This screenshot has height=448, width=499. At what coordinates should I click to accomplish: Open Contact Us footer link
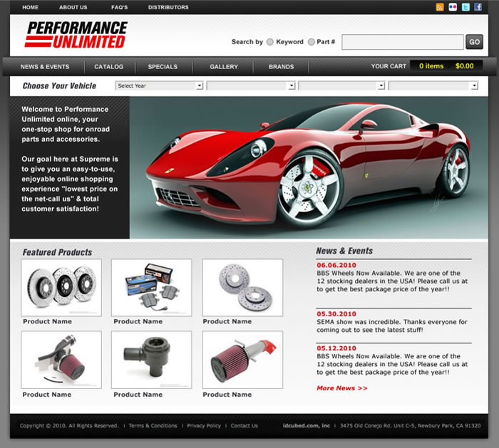tap(245, 426)
